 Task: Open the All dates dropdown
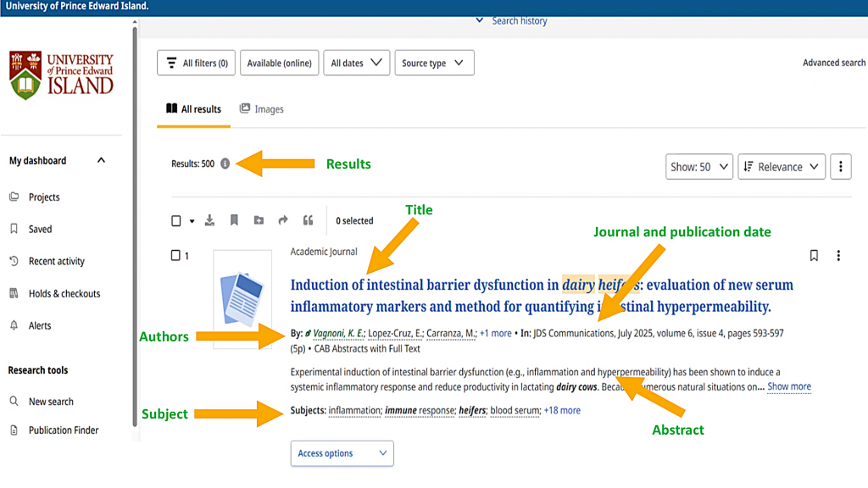(x=355, y=63)
